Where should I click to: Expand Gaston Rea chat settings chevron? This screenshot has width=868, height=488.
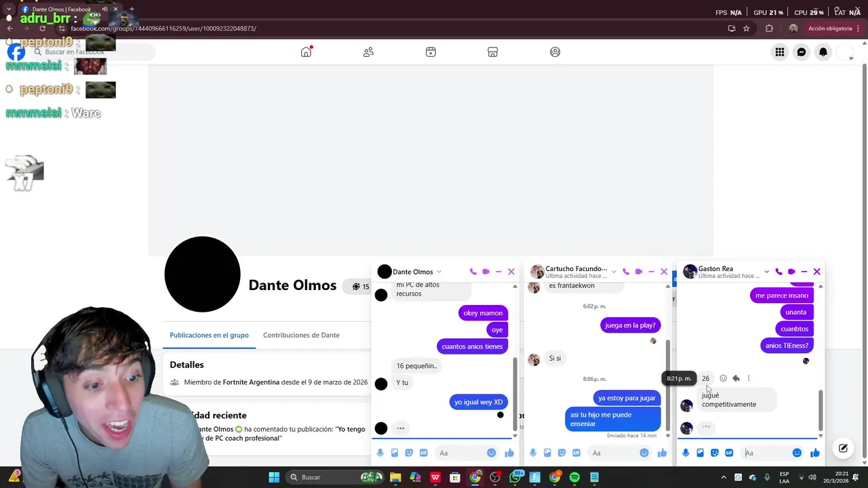[x=766, y=272]
